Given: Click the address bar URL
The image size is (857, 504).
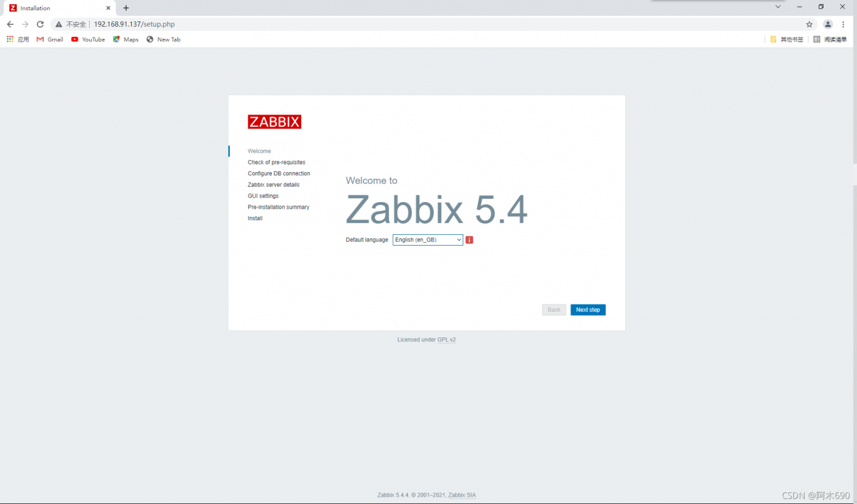Looking at the screenshot, I should click(134, 24).
